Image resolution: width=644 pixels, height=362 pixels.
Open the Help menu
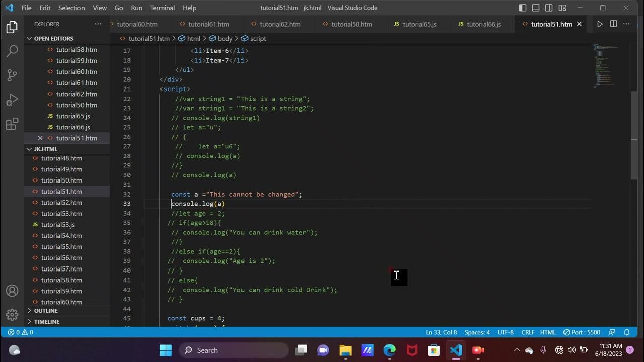pyautogui.click(x=189, y=8)
